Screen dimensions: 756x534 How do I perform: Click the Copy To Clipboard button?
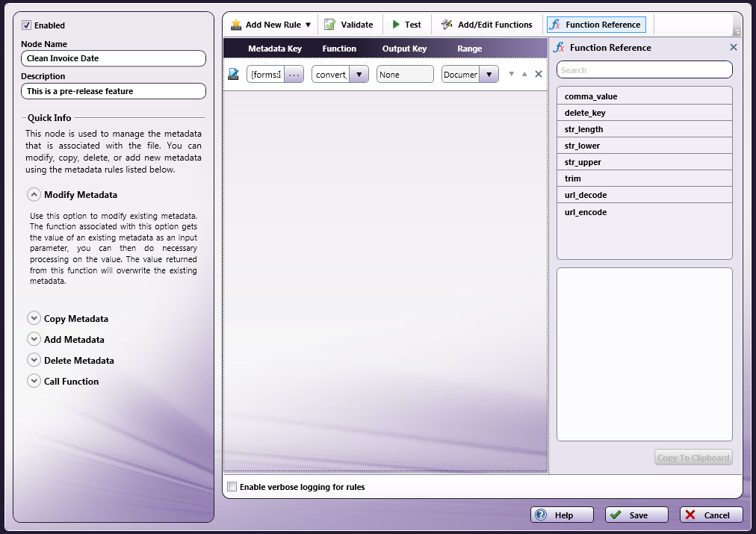click(x=693, y=458)
